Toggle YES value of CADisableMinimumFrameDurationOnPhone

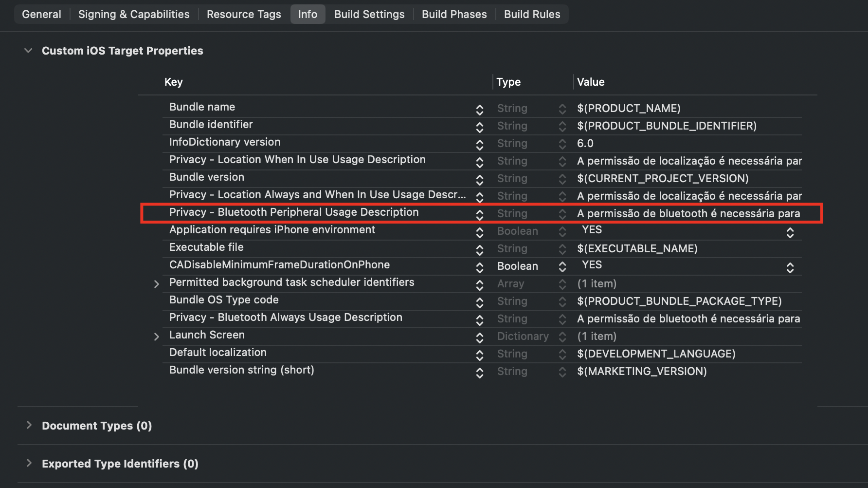(790, 267)
